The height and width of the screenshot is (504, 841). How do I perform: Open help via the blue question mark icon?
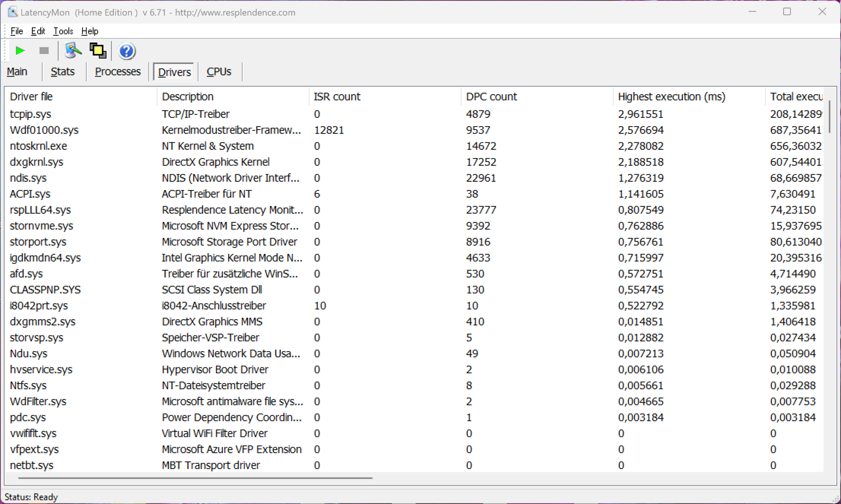[x=127, y=51]
